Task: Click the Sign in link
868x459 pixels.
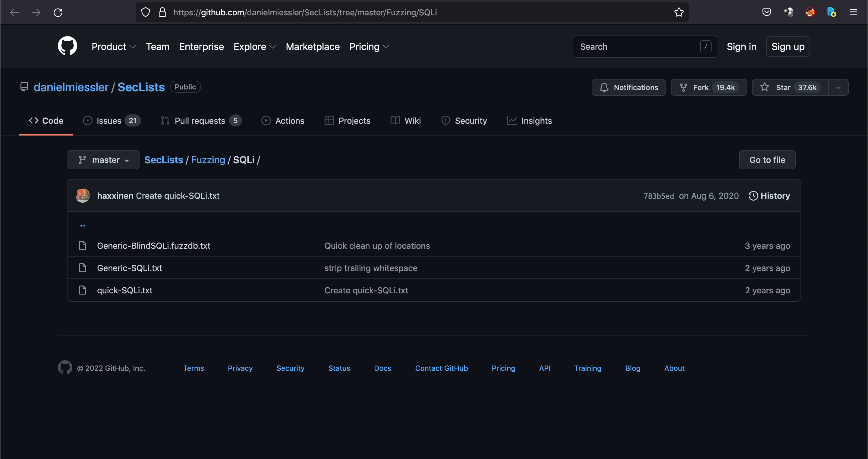Action: [x=741, y=46]
